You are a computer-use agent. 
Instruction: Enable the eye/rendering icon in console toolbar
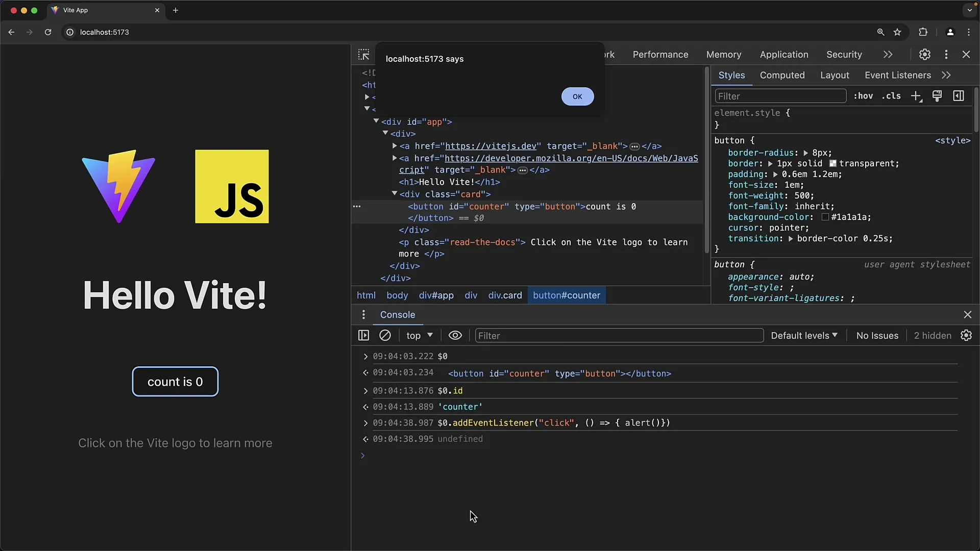point(456,335)
